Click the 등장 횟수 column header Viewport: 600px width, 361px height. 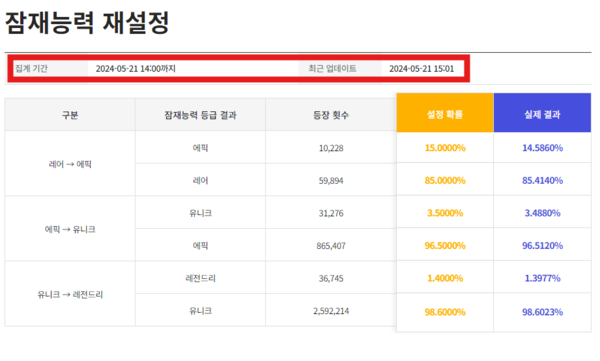(x=331, y=115)
